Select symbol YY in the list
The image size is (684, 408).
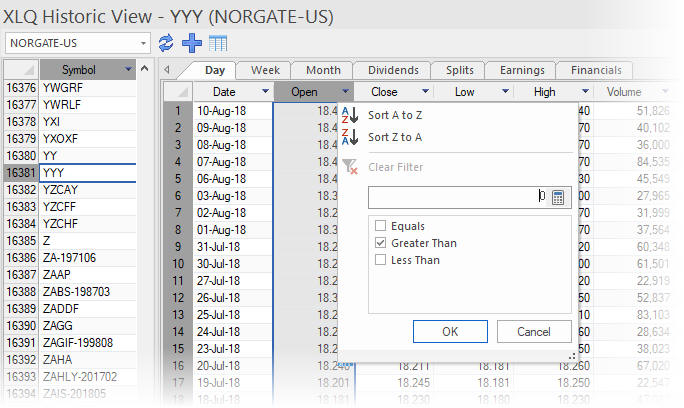click(x=87, y=155)
